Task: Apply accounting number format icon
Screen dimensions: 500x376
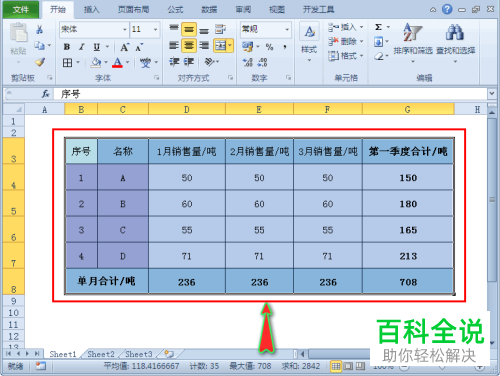Action: click(x=248, y=47)
